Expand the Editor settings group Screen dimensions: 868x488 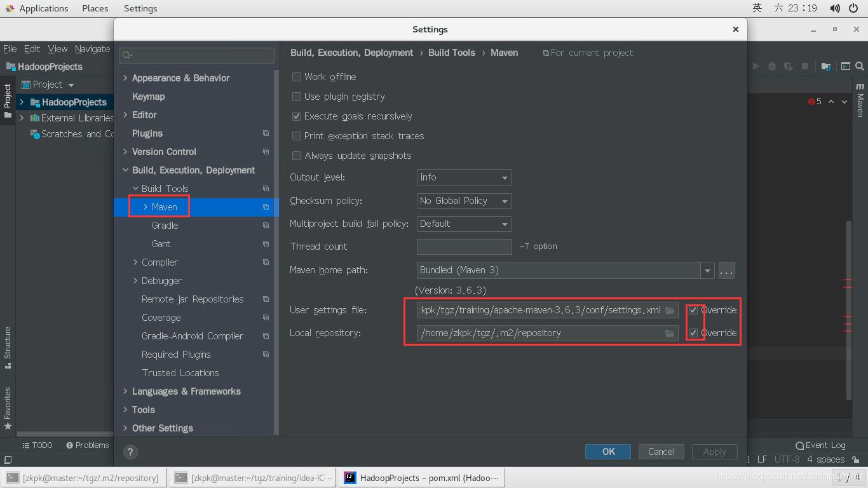tap(125, 115)
